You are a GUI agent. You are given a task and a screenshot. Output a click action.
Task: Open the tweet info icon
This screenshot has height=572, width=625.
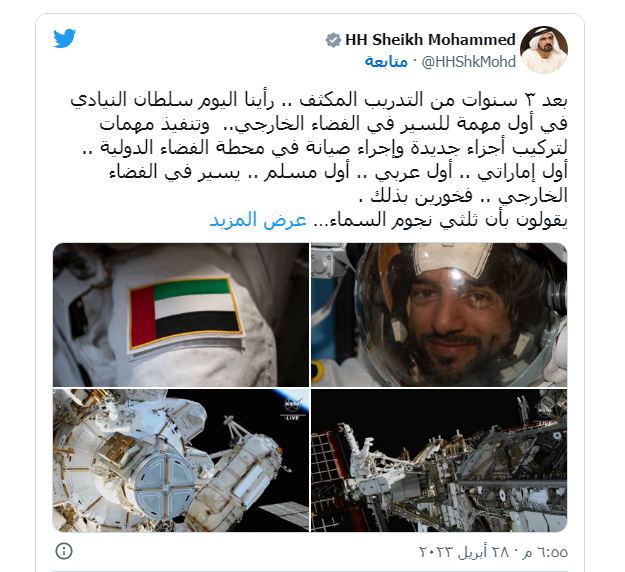[x=64, y=551]
